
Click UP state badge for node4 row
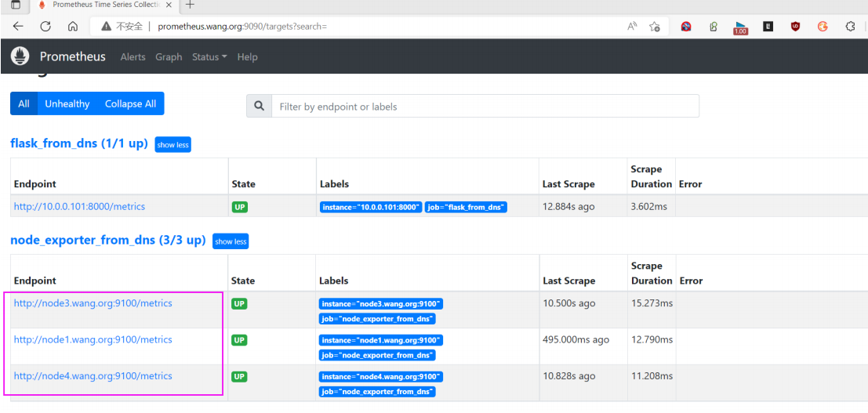click(x=240, y=376)
